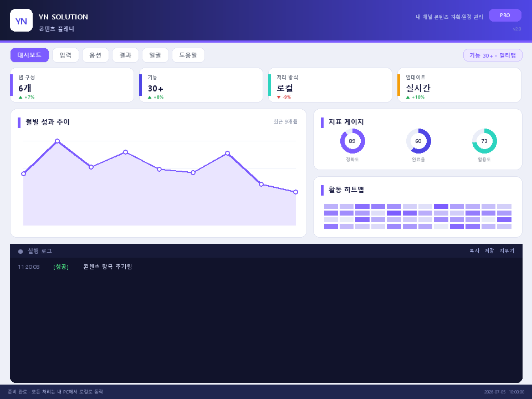Screen dimensions: 532x399
Task: Click the 활동 히트맵 panel title
Action: tap(346, 190)
